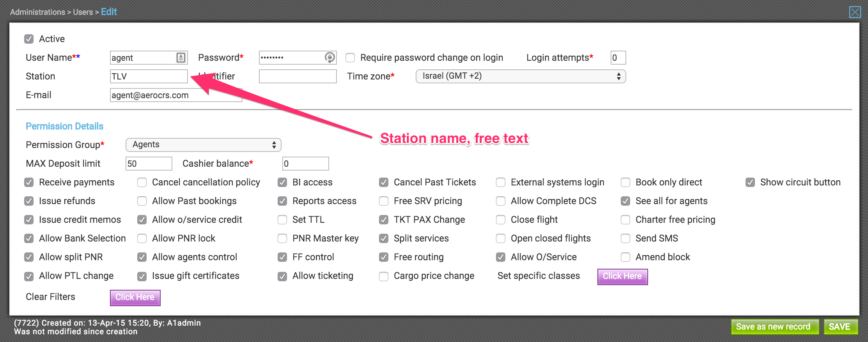Open the Time zone dropdown
The image size is (868, 342).
point(521,76)
